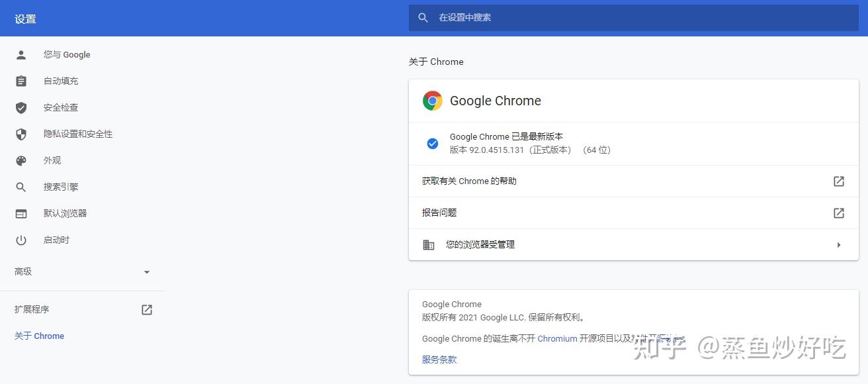Click the 外观 palette icon
Screen dimensions: 868x384
pyautogui.click(x=21, y=160)
